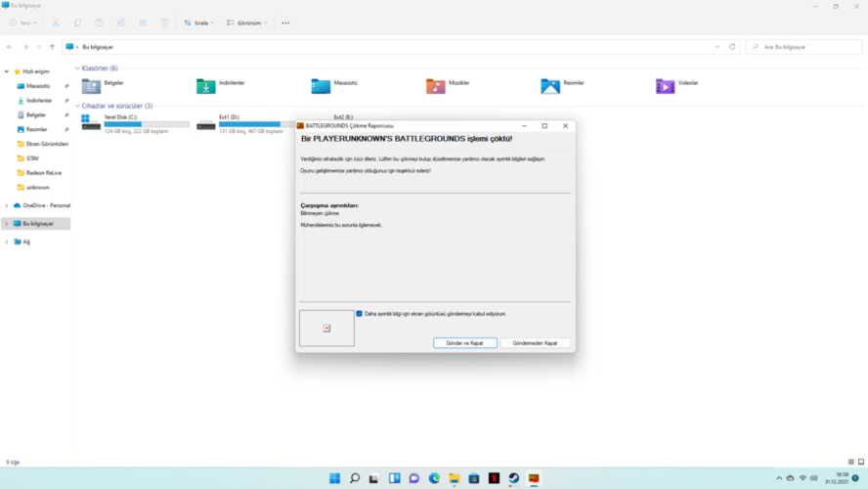Screen dimensions: 868x489
Task: Open the Sırala sort dropdown
Action: coord(198,22)
